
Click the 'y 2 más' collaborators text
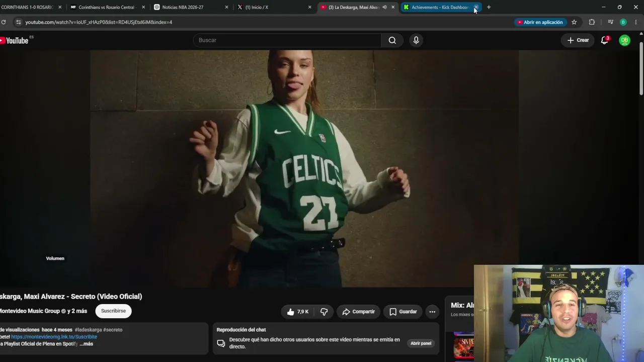77,311
